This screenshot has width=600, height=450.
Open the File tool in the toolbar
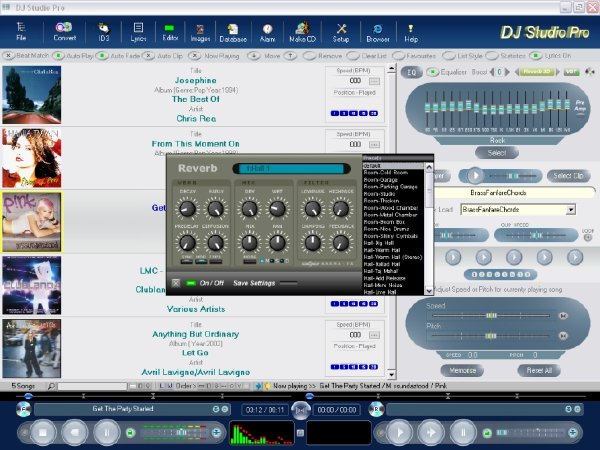point(21,31)
